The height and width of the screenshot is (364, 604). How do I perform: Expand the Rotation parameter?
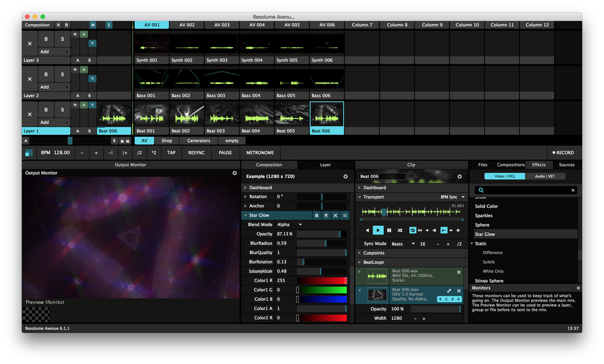pos(246,197)
